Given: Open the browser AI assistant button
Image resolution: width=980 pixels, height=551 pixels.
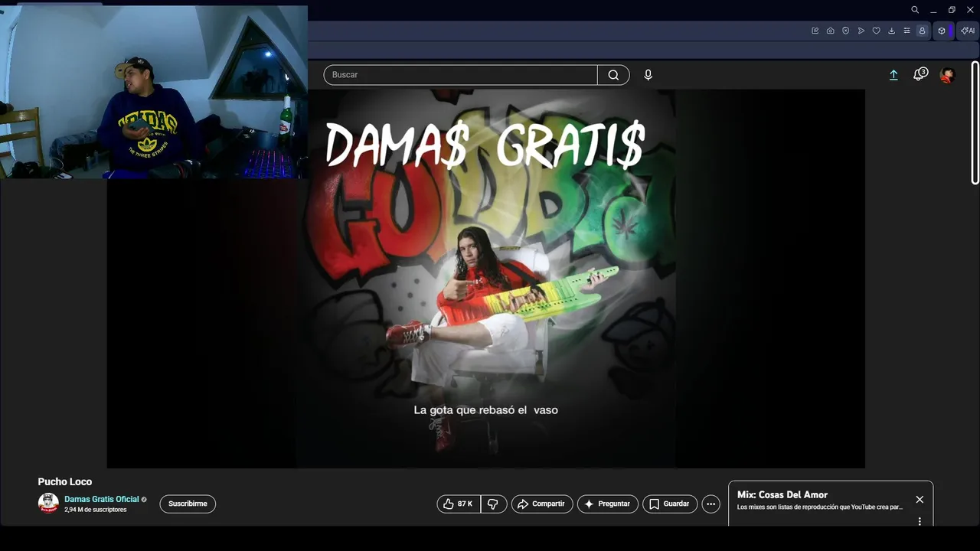Looking at the screenshot, I should click(x=968, y=31).
